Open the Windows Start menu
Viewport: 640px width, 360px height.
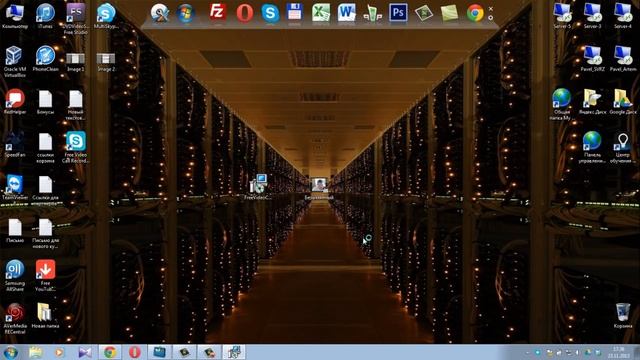11,352
